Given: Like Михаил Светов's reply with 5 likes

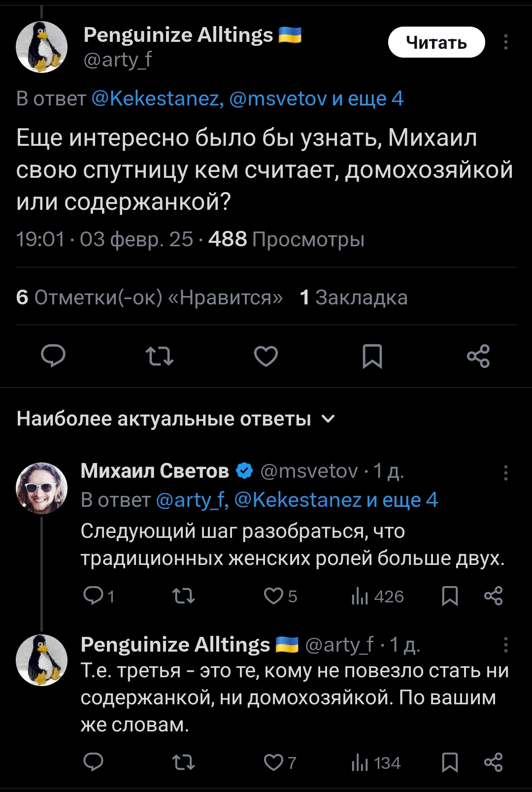Looking at the screenshot, I should coord(280,596).
